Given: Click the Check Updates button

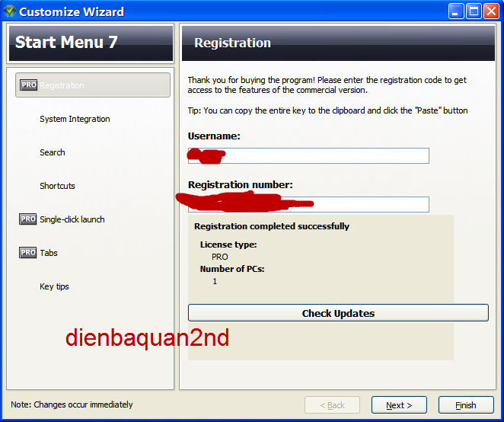Looking at the screenshot, I should click(x=338, y=313).
